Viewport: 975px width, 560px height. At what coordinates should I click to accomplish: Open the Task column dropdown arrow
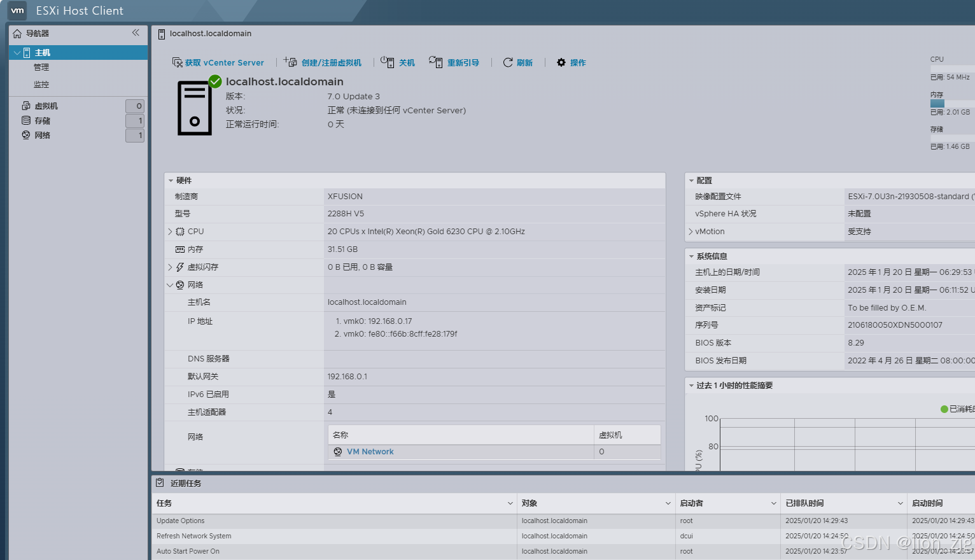tap(510, 503)
